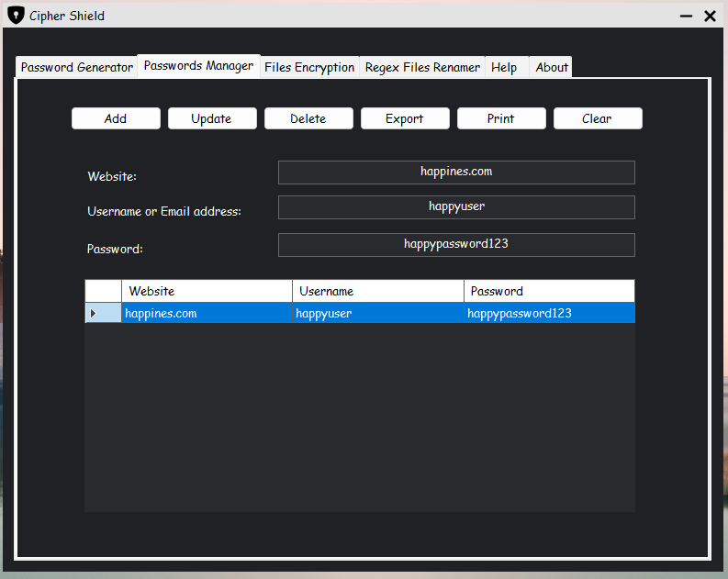Focus the Website input field
Image resolution: width=728 pixels, height=579 pixels.
point(456,173)
